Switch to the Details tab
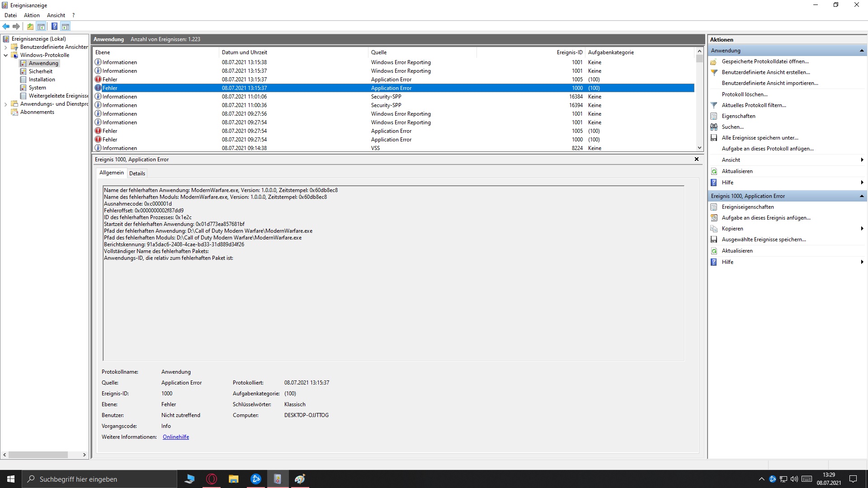 click(x=137, y=173)
